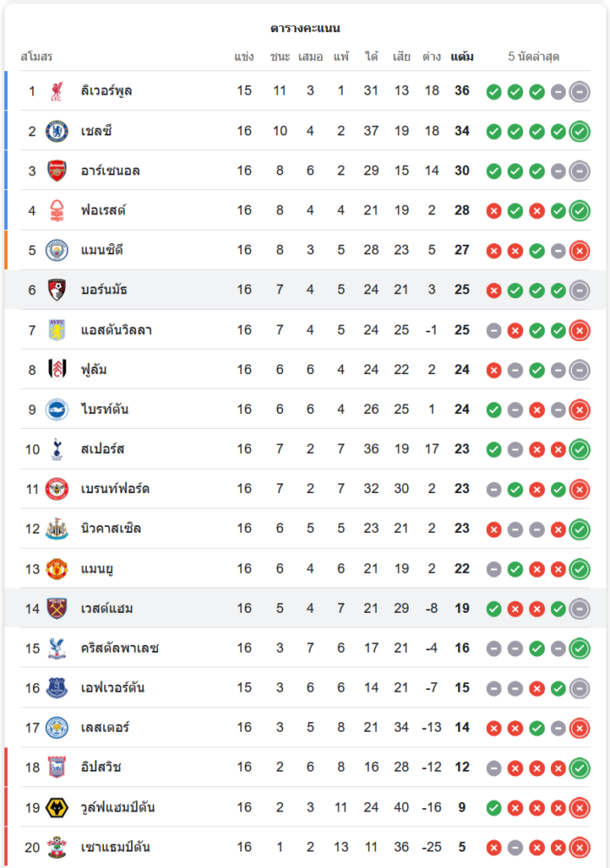Click the Manchester United club crest

click(x=57, y=569)
